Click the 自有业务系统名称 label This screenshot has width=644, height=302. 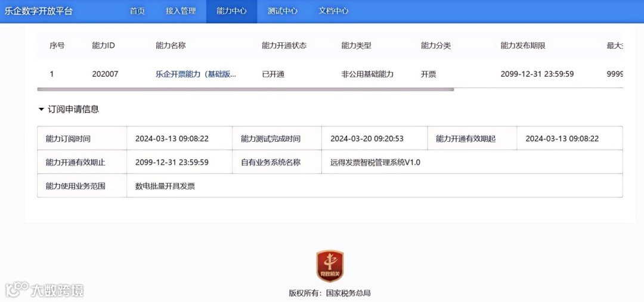tap(271, 163)
